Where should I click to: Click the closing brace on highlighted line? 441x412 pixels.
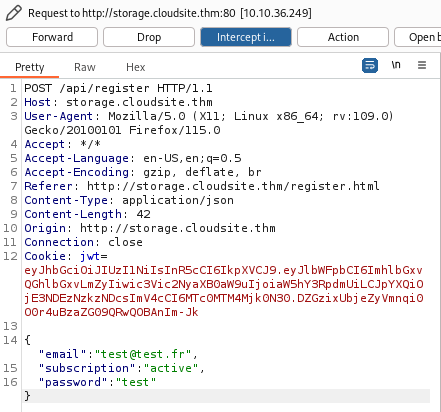pyautogui.click(x=27, y=396)
